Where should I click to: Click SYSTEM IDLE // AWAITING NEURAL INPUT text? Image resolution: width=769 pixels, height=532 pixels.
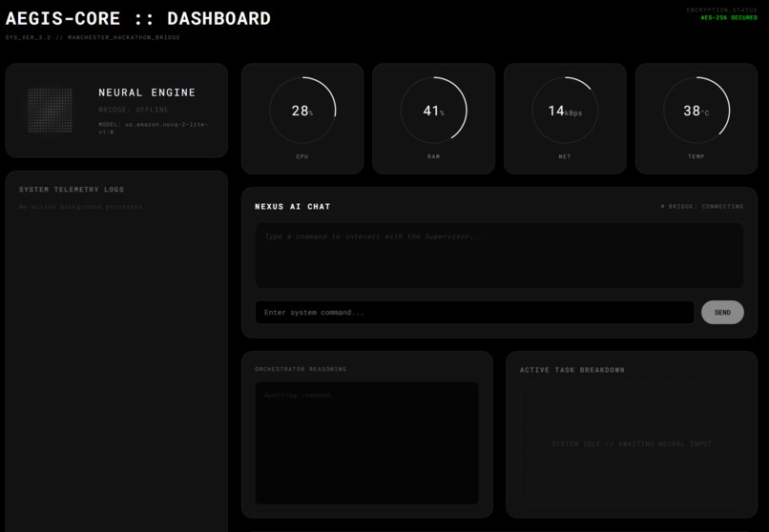pyautogui.click(x=632, y=444)
